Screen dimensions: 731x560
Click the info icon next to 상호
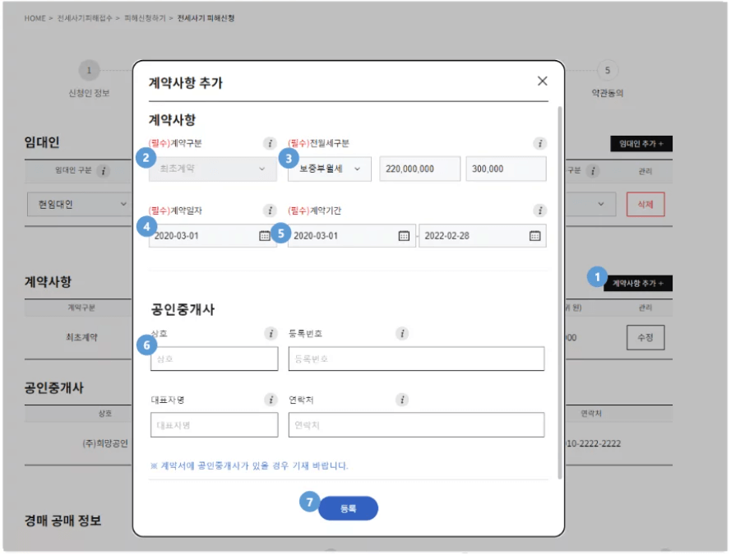(271, 334)
